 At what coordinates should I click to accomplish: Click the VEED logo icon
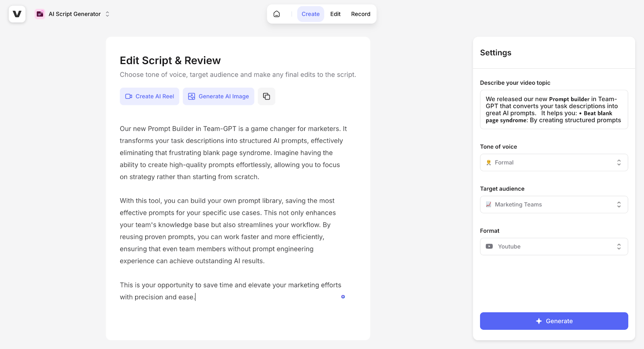coord(17,14)
